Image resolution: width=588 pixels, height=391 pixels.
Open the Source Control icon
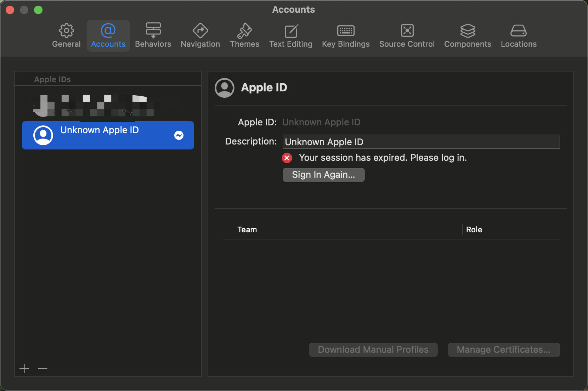point(407,30)
